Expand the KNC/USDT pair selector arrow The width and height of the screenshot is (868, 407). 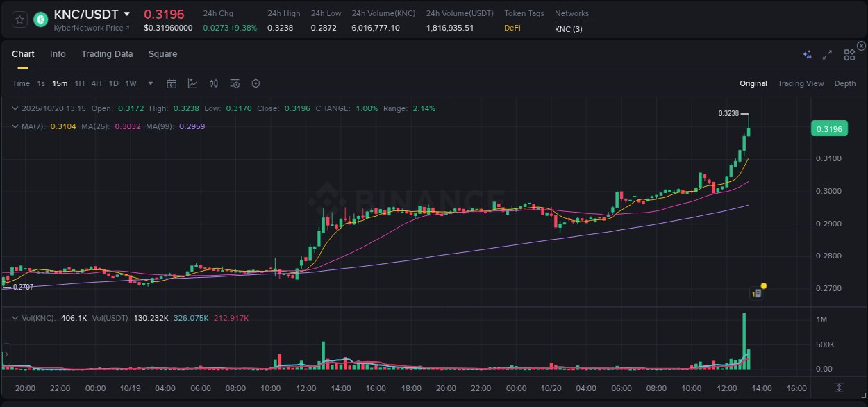click(127, 14)
